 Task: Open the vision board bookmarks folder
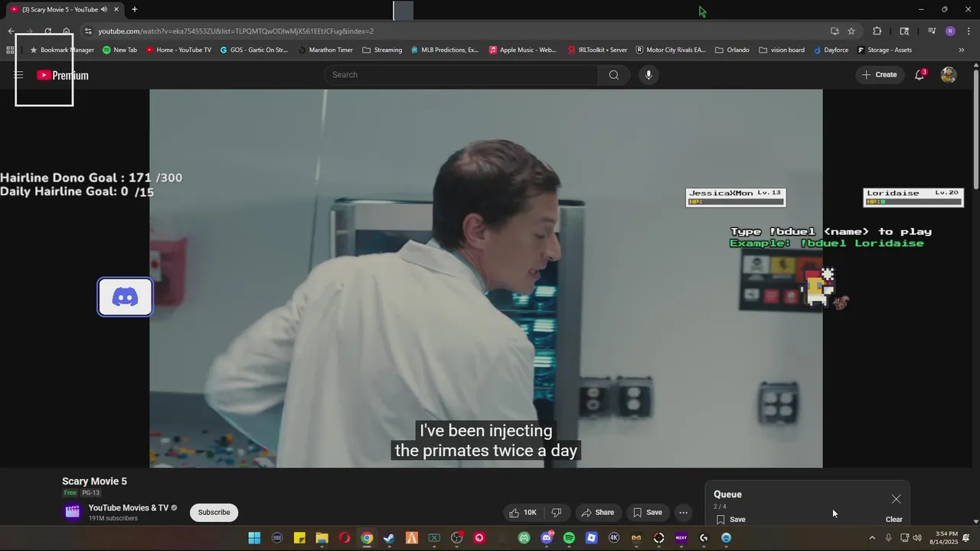[x=782, y=50]
